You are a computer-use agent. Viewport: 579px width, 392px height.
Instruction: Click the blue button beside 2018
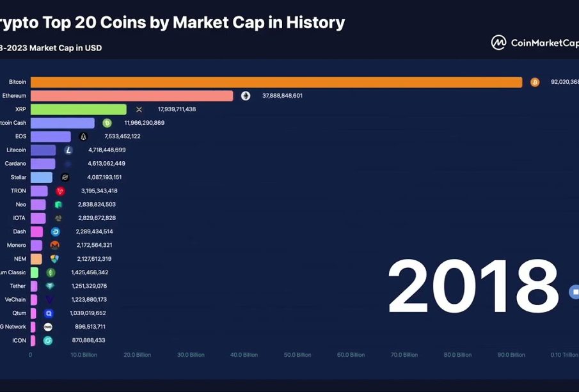[574, 292]
